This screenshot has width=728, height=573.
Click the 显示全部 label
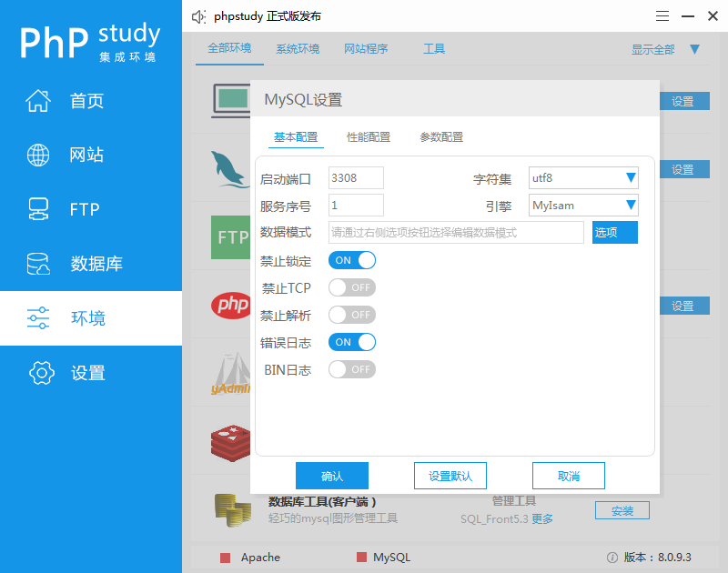pyautogui.click(x=652, y=49)
